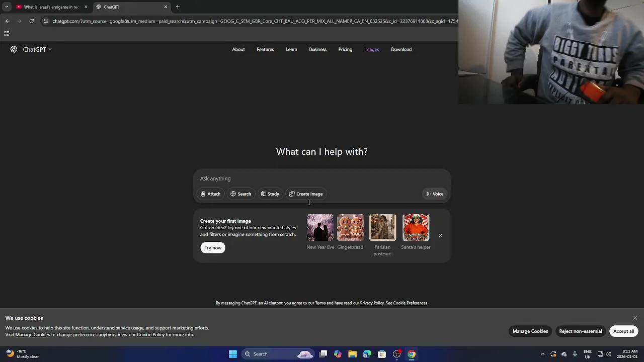Switch to the ChatGPT browser tab
Screen dimensions: 644x362
[131, 7]
